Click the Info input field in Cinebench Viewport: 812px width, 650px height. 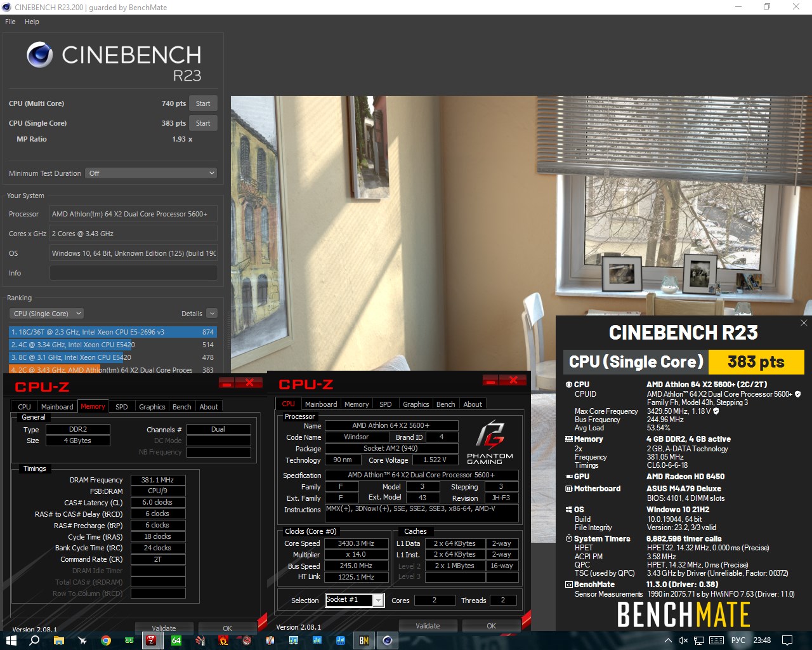point(133,273)
